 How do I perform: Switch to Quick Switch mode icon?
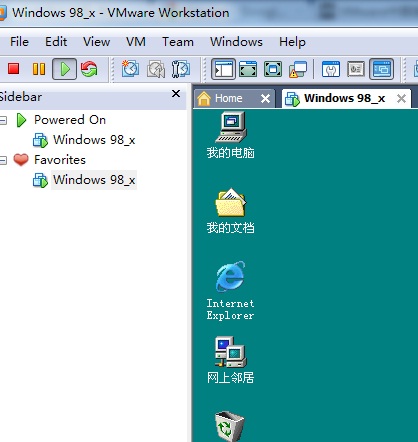point(248,69)
